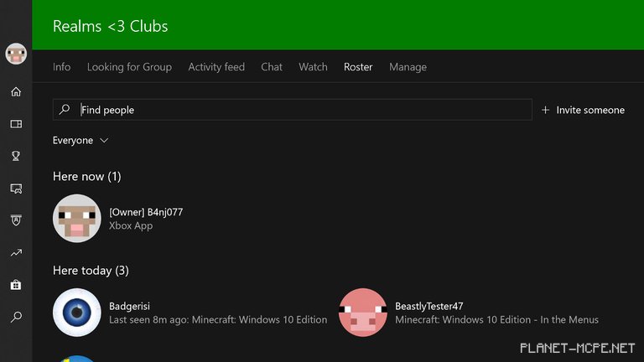Screen dimensions: 644x362
Task: Open the Store bag icon
Action: click(x=16, y=285)
